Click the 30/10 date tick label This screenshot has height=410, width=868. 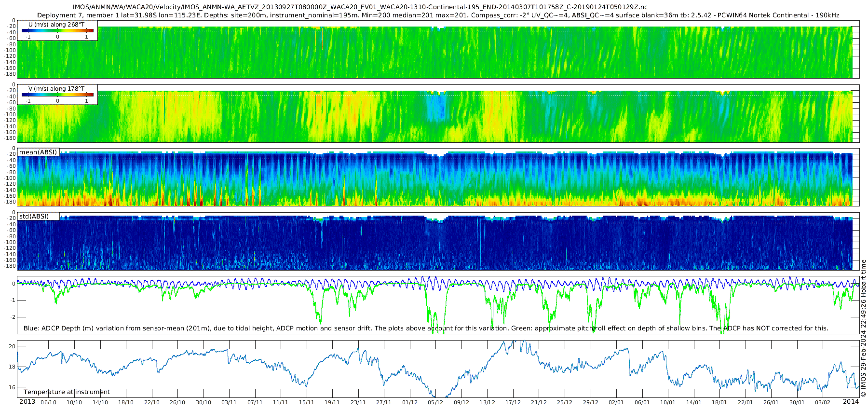[x=203, y=402]
